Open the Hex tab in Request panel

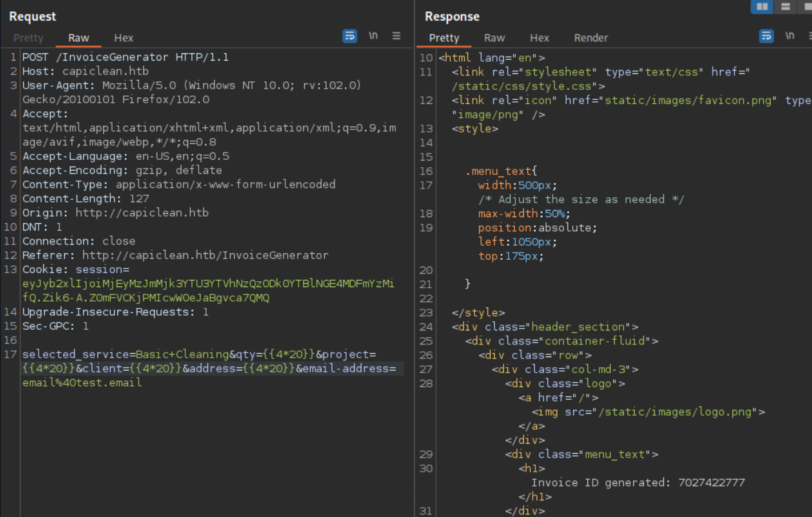[123, 38]
